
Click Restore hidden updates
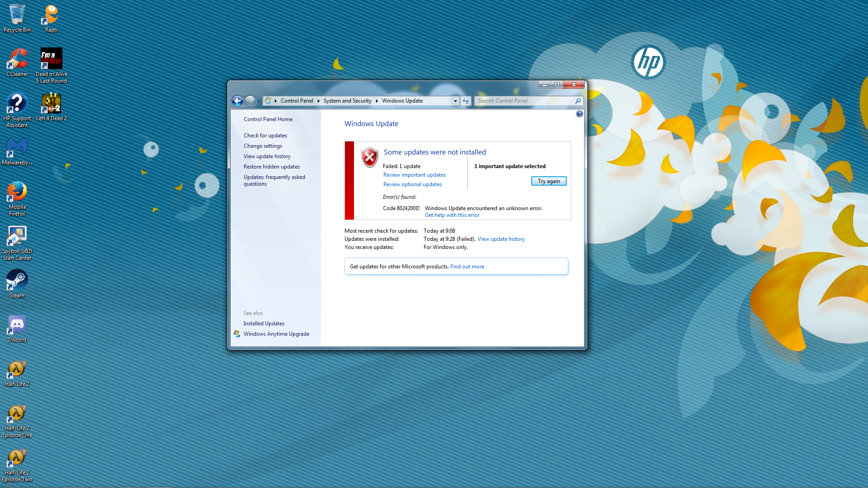click(271, 167)
